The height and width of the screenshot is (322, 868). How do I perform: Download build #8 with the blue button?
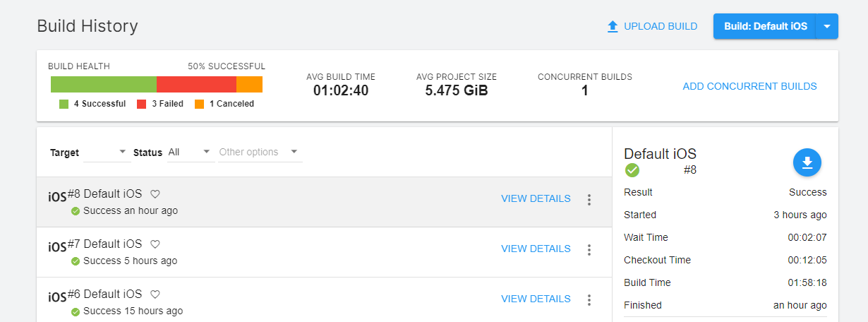pyautogui.click(x=807, y=162)
